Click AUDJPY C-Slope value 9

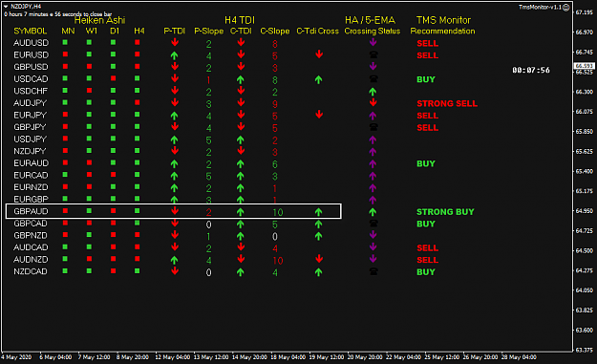point(275,104)
